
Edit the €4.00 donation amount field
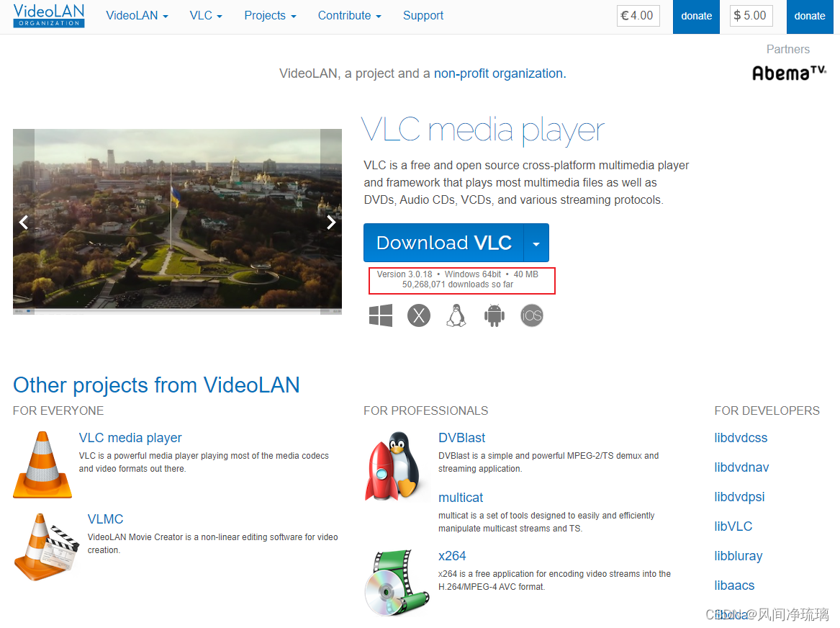pyautogui.click(x=638, y=16)
